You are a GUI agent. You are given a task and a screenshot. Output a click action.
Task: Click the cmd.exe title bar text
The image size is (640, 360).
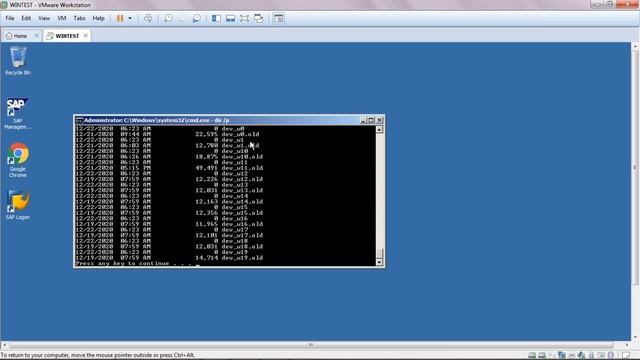coord(157,120)
